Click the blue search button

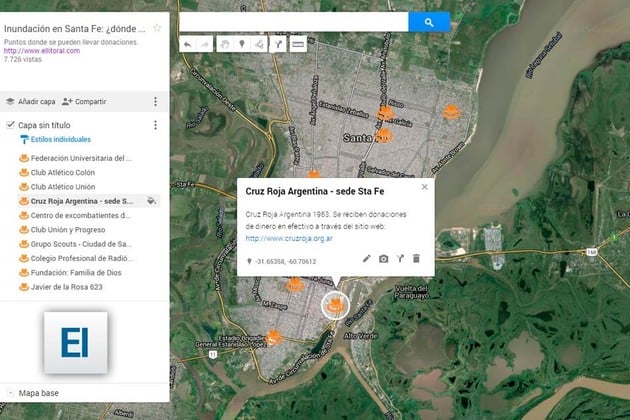coord(429,21)
